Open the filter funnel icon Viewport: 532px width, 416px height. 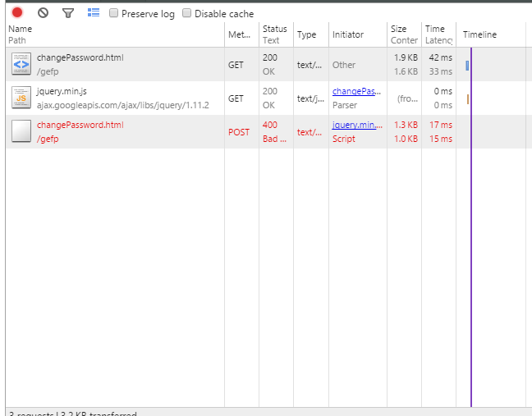[x=68, y=13]
